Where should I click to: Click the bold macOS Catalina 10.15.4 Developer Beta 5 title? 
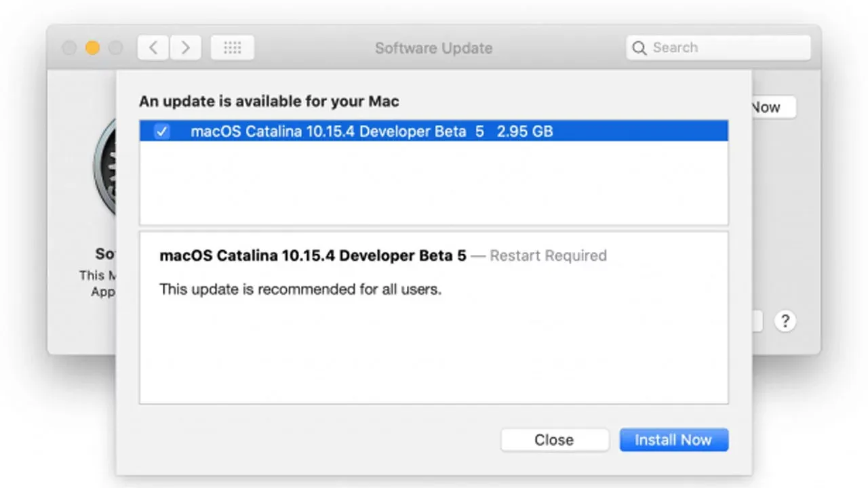313,256
